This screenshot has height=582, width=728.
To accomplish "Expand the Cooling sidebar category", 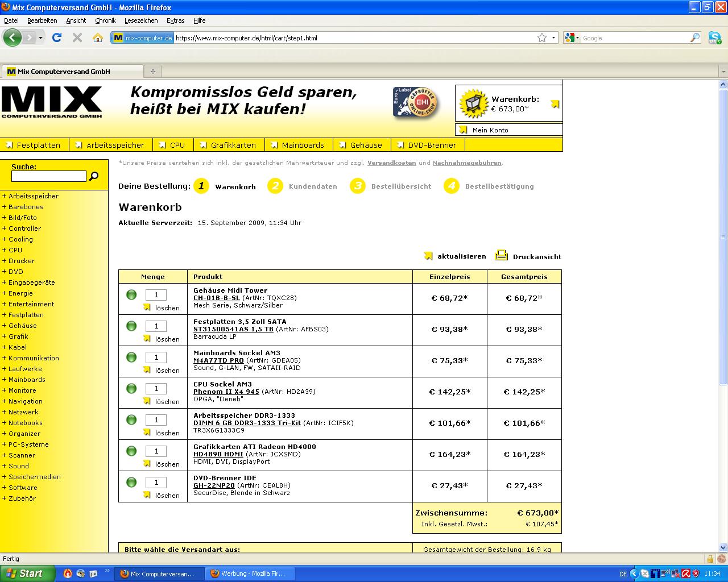I will point(18,239).
